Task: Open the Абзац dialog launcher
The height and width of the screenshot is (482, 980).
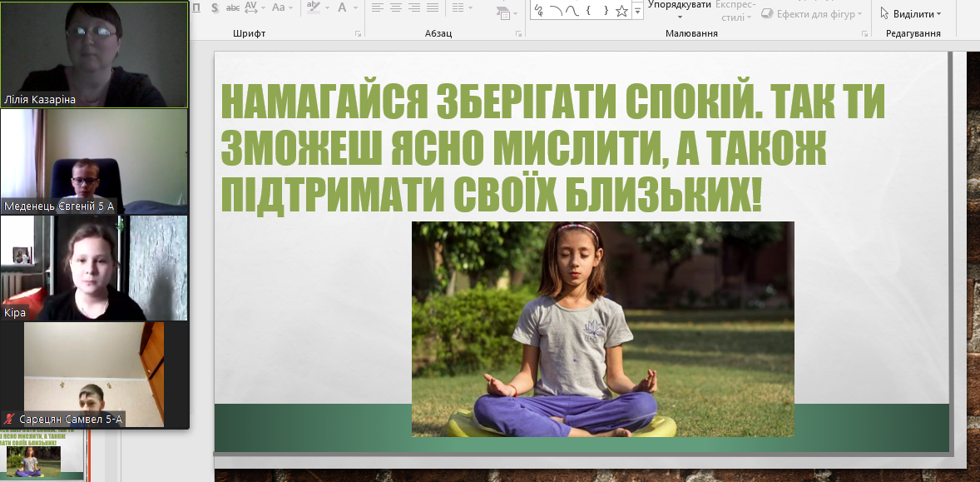Action: (519, 33)
